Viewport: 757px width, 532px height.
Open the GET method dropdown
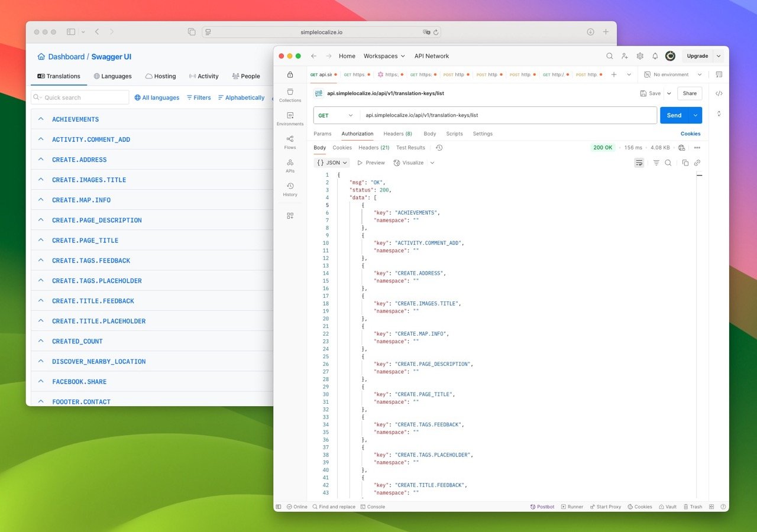pos(337,115)
